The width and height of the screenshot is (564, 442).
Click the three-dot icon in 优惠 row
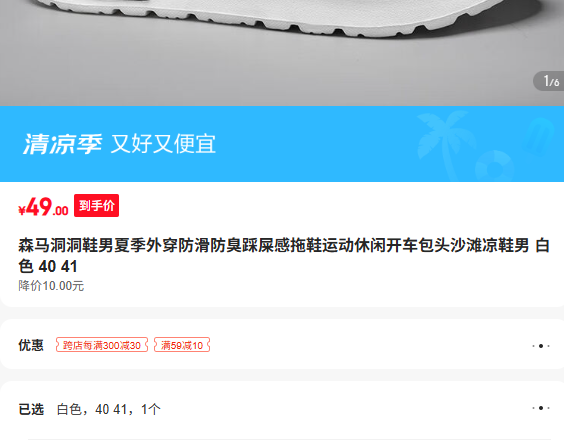pyautogui.click(x=541, y=346)
